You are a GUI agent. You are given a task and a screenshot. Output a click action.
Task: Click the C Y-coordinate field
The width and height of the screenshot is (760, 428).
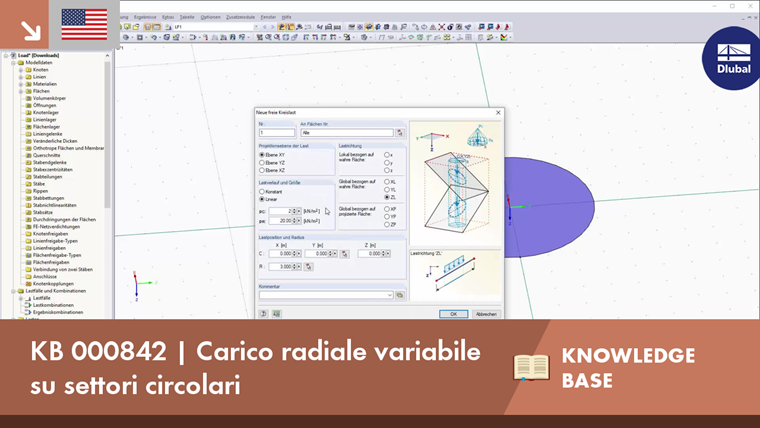317,254
